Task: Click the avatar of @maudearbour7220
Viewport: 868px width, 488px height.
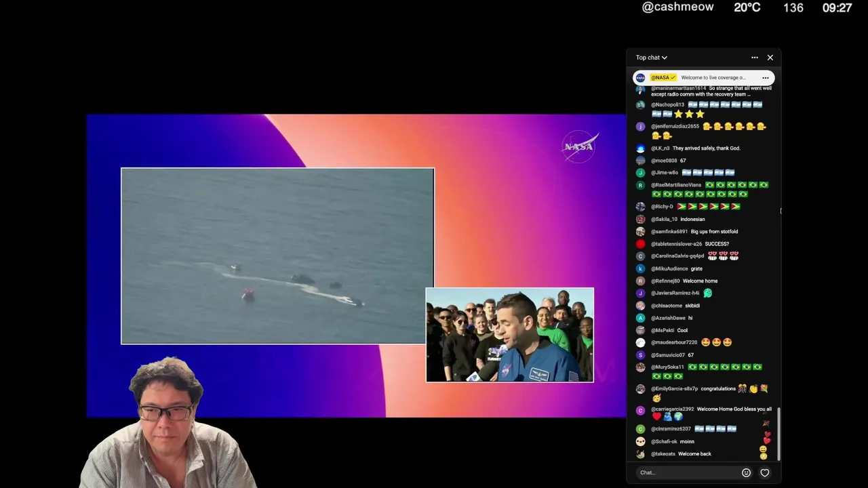Action: click(x=640, y=342)
